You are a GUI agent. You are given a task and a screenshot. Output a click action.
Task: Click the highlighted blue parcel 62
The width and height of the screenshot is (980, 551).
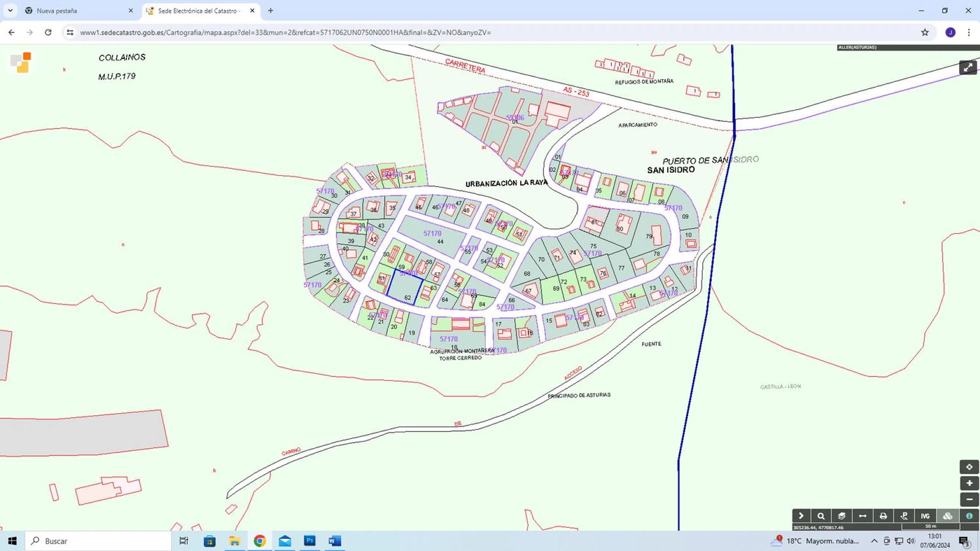(404, 288)
